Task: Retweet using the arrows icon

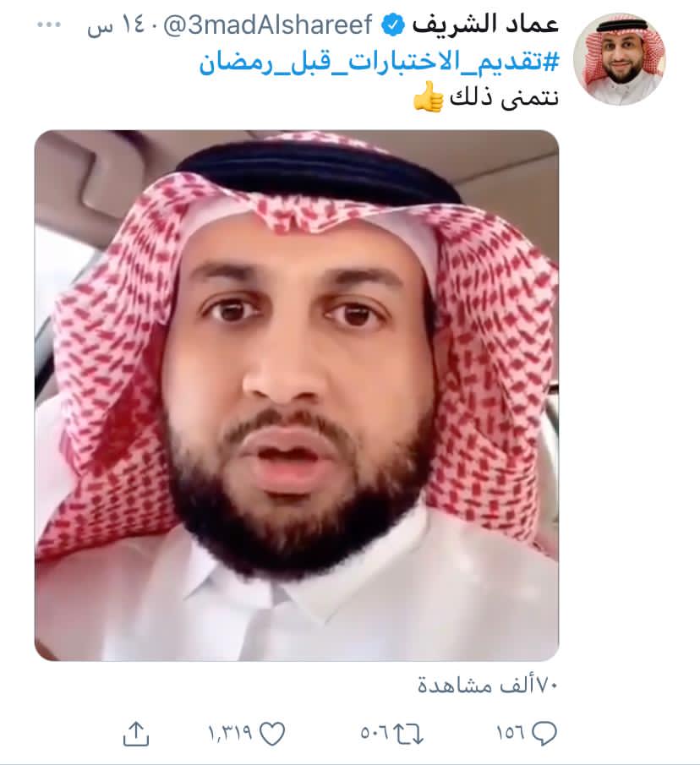Action: pos(407,733)
